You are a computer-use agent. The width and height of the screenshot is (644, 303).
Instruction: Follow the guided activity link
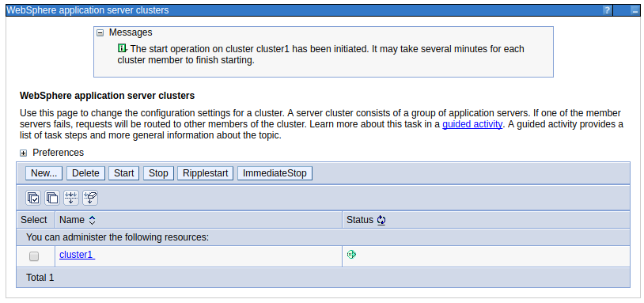[472, 124]
